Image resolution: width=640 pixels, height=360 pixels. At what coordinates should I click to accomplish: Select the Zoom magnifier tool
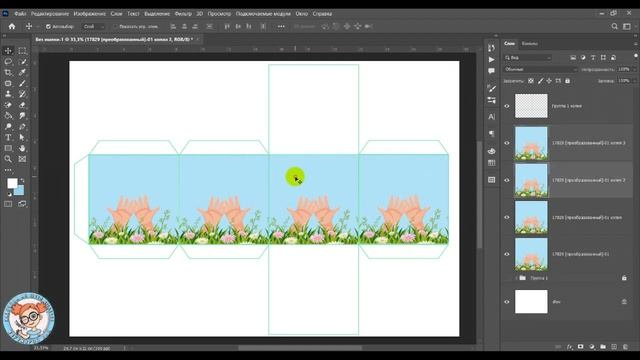point(8,159)
